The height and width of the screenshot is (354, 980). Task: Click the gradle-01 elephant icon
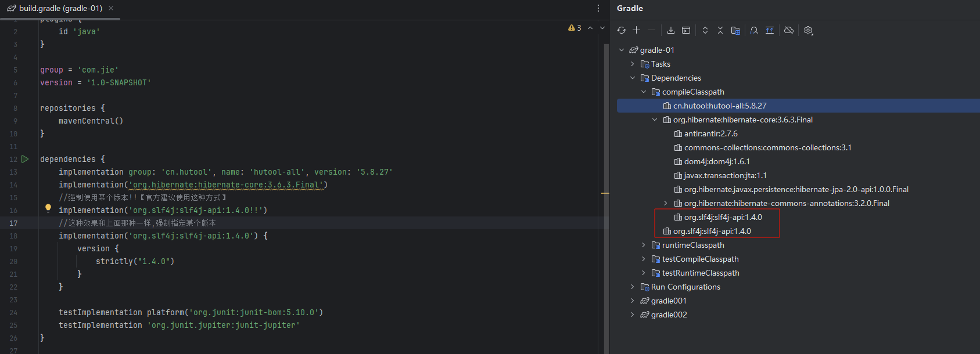[x=634, y=50]
